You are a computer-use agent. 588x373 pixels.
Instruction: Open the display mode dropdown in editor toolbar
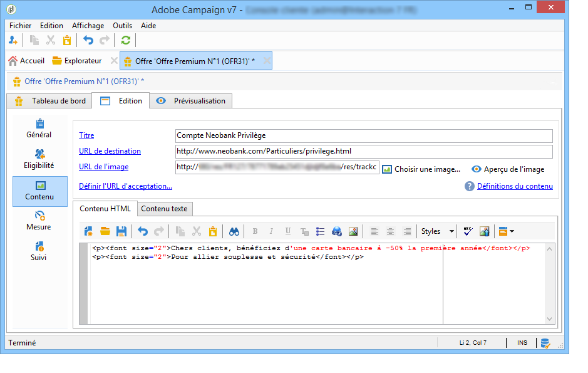click(506, 231)
